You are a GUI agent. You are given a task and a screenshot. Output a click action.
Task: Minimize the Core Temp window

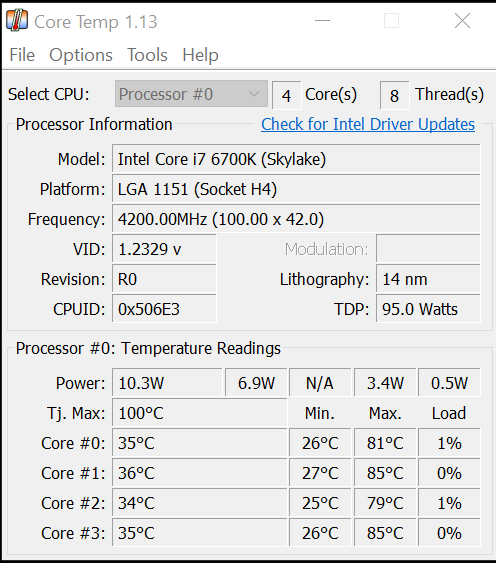click(322, 21)
